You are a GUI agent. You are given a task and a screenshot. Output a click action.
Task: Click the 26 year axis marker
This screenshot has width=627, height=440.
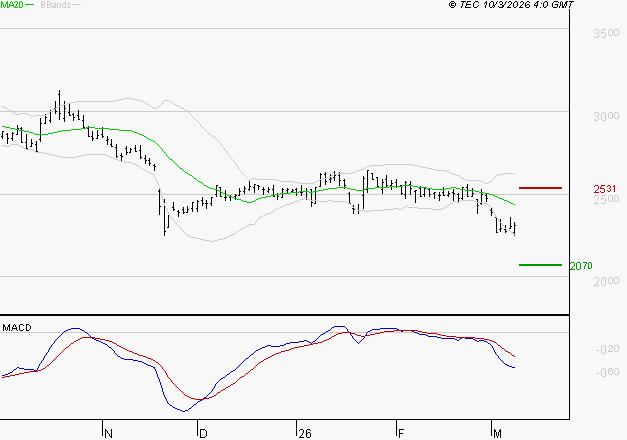point(305,434)
